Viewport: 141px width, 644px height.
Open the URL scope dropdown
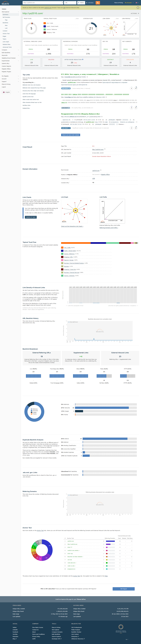(70, 3)
